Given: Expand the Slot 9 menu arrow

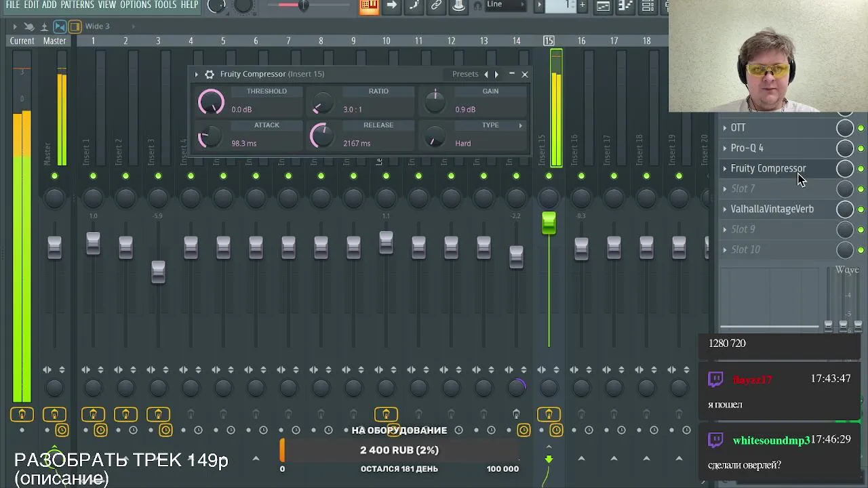Looking at the screenshot, I should click(725, 229).
